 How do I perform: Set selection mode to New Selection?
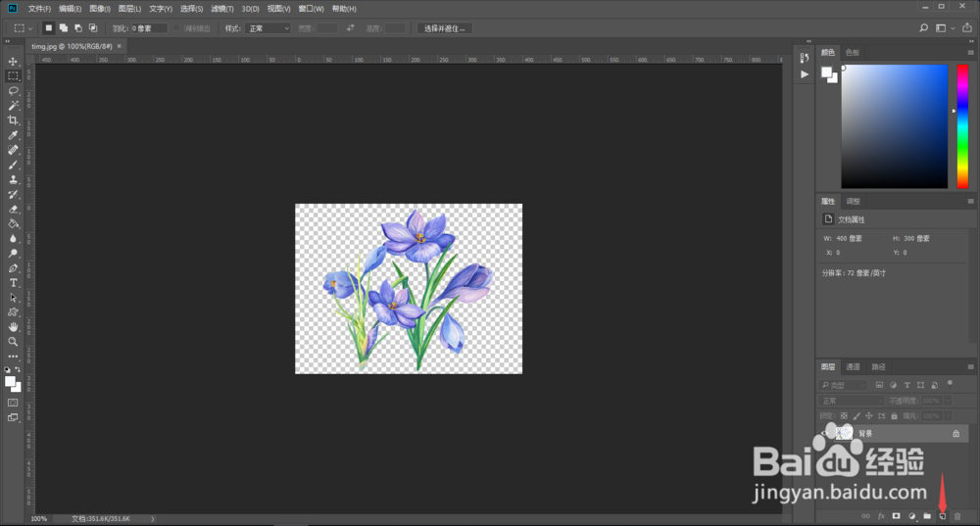pyautogui.click(x=48, y=28)
